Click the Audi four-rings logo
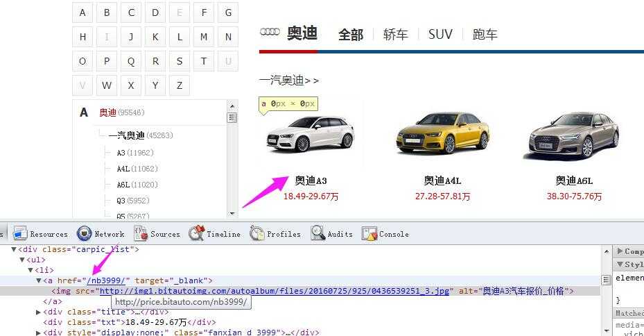This screenshot has width=644, height=336. tap(270, 32)
